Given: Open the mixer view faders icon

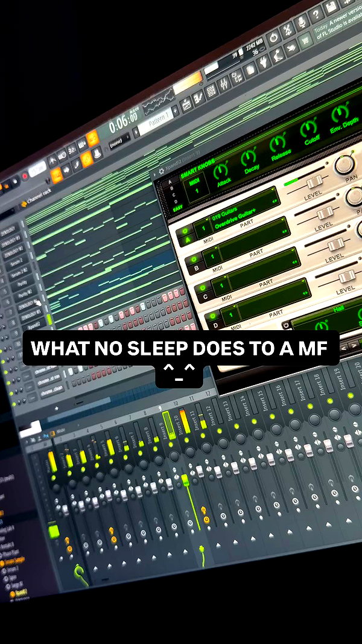Looking at the screenshot, I should coord(224,83).
